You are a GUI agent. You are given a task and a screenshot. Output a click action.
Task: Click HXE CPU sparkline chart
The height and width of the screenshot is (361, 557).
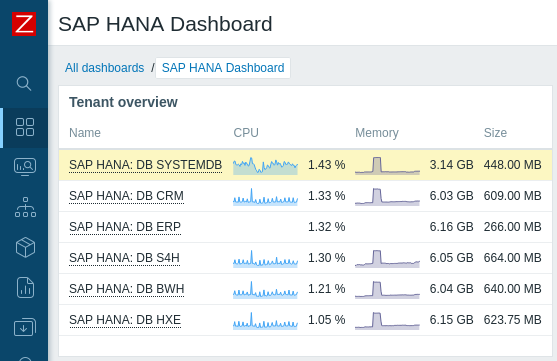[x=265, y=320]
